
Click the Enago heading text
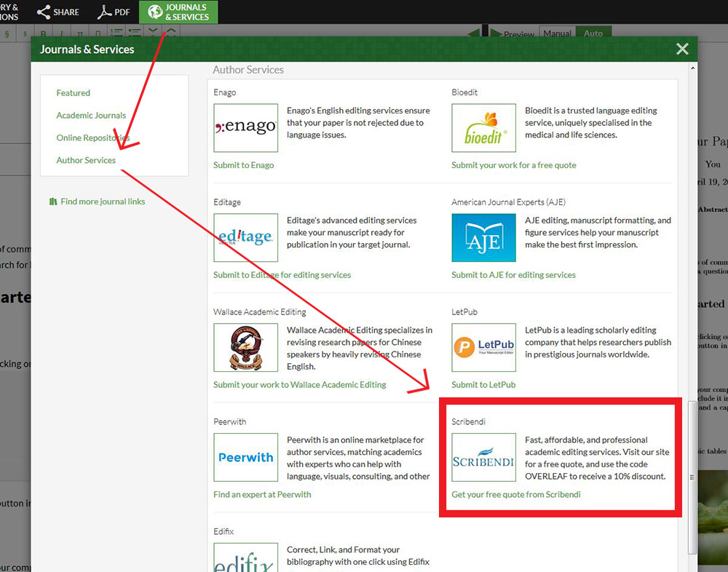(x=225, y=92)
